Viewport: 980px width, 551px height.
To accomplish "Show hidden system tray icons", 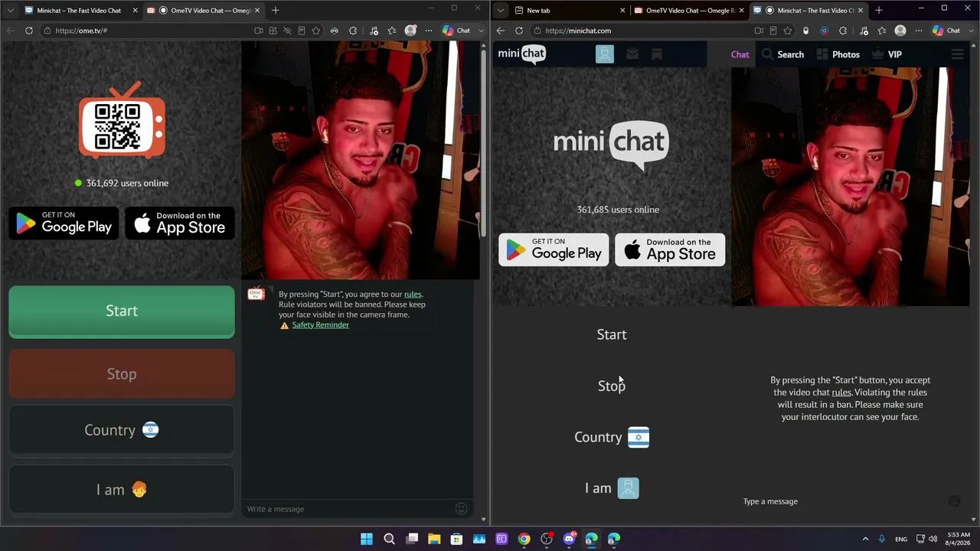I will [x=866, y=539].
